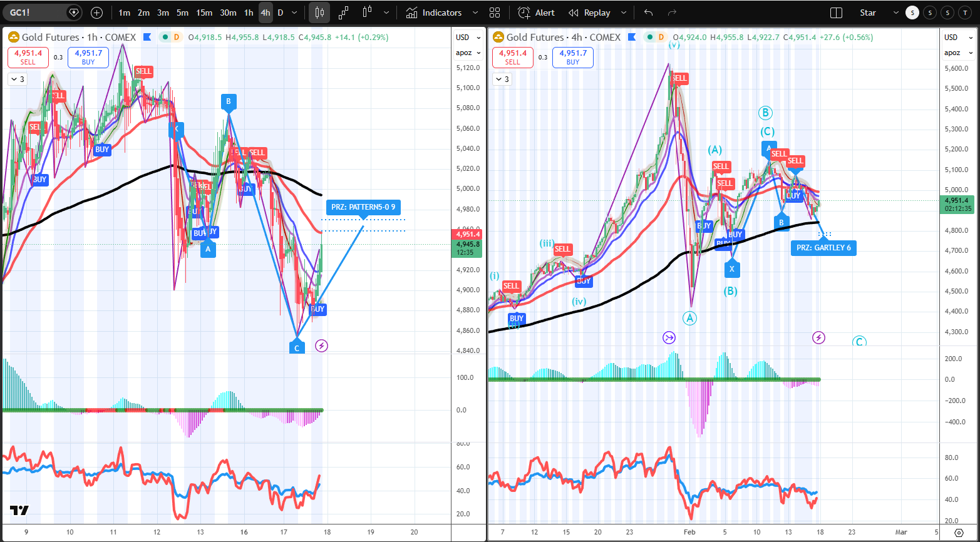Screen dimensions: 980x542
Task: Switch to the white highlighted S layout circle
Action: 912,13
